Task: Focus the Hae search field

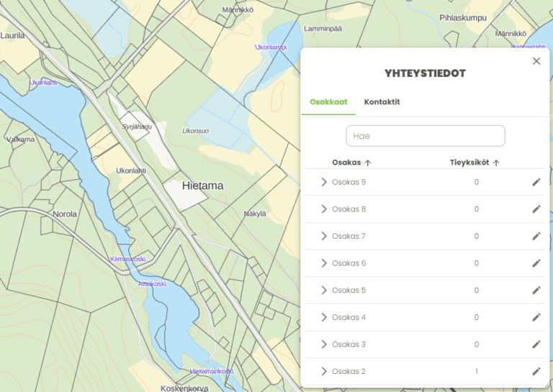Action: (x=426, y=136)
